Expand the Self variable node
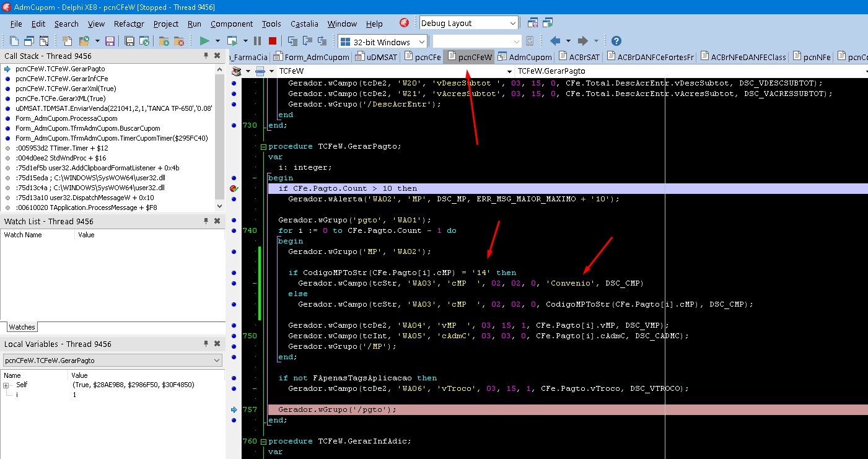Image resolution: width=868 pixels, height=459 pixels. 6,385
